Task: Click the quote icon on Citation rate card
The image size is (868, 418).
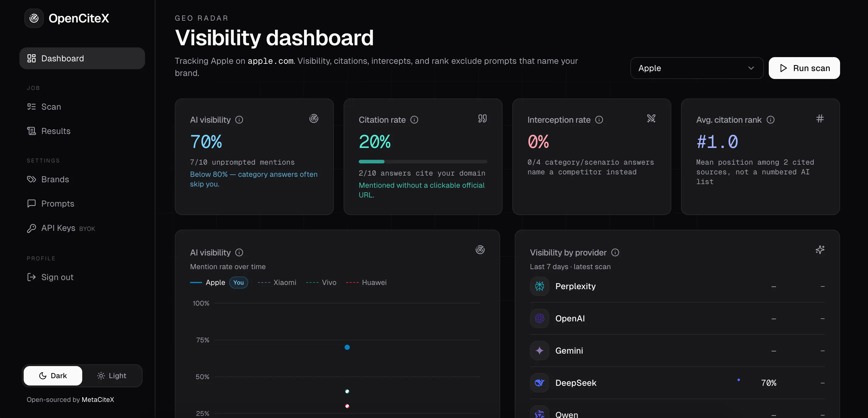Action: point(483,119)
